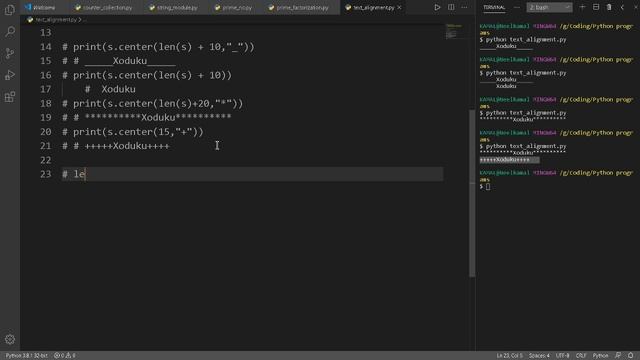Open the editor More Actions ellipsis
Image resolution: width=640 pixels, height=360 pixels.
click(x=464, y=7)
